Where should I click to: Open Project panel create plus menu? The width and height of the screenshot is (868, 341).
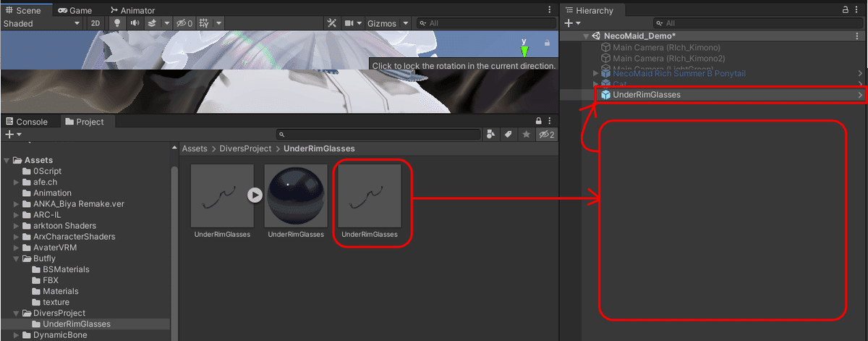point(13,135)
